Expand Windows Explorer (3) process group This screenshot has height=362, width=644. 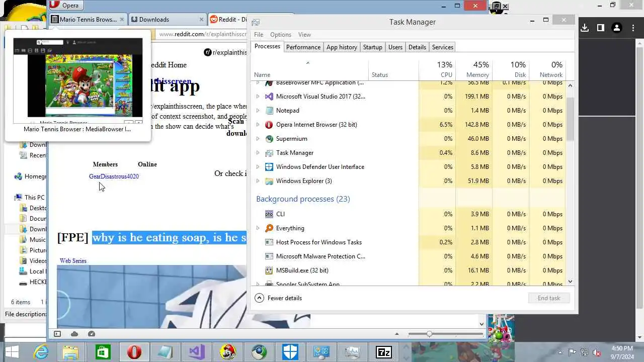[x=258, y=181]
